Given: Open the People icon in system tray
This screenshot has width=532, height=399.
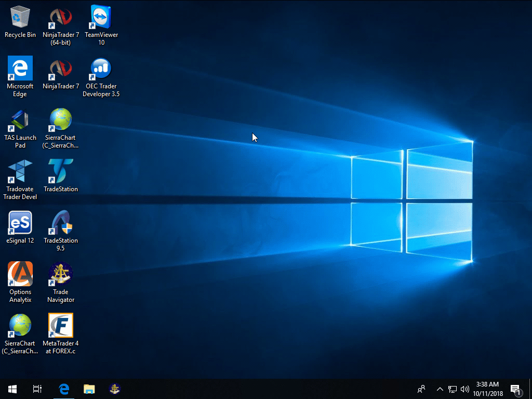Looking at the screenshot, I should pyautogui.click(x=421, y=389).
